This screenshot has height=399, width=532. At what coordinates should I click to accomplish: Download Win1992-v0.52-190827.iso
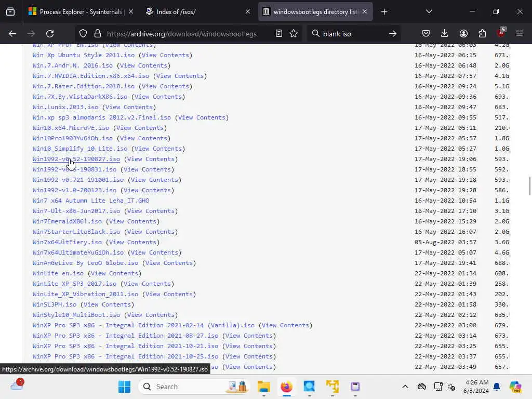[x=76, y=159]
